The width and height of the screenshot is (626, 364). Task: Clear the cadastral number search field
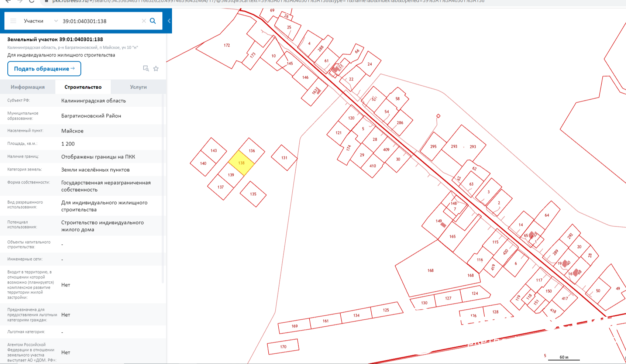(144, 21)
